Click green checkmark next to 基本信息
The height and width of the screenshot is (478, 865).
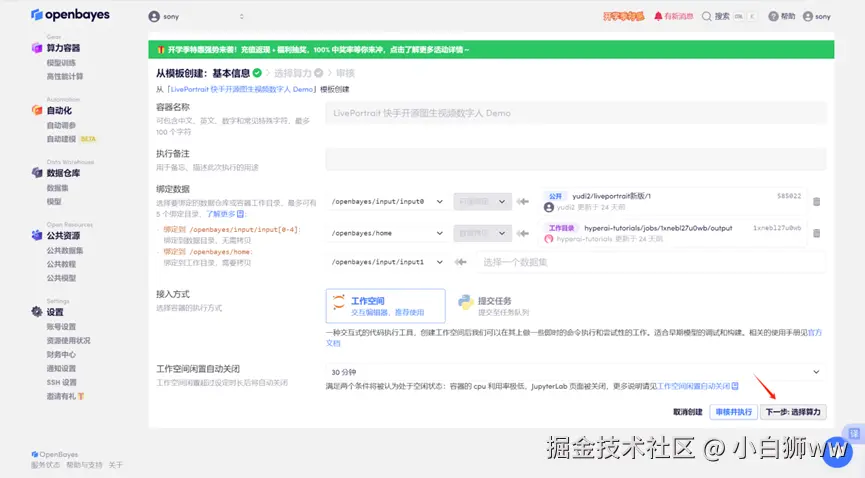point(257,73)
